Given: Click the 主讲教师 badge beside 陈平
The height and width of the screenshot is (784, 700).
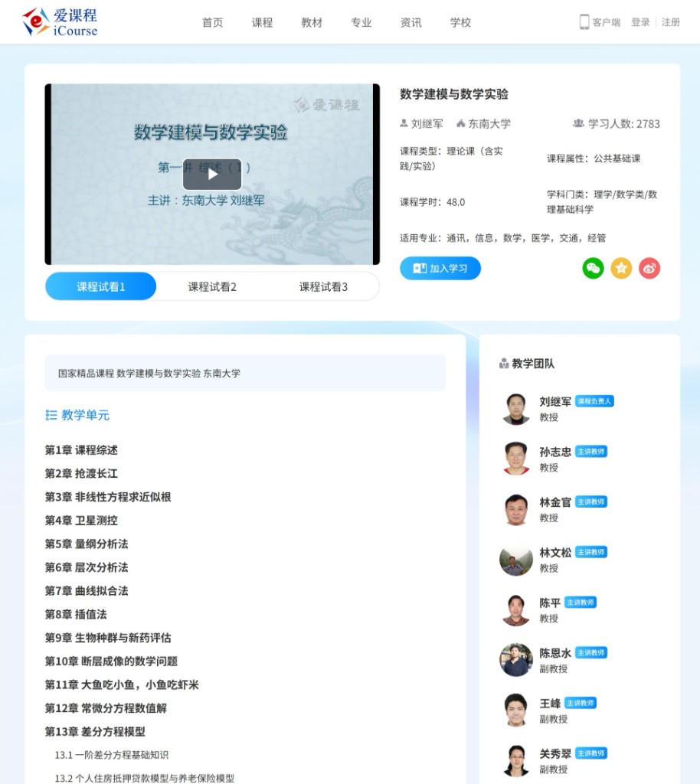Looking at the screenshot, I should click(x=581, y=602).
